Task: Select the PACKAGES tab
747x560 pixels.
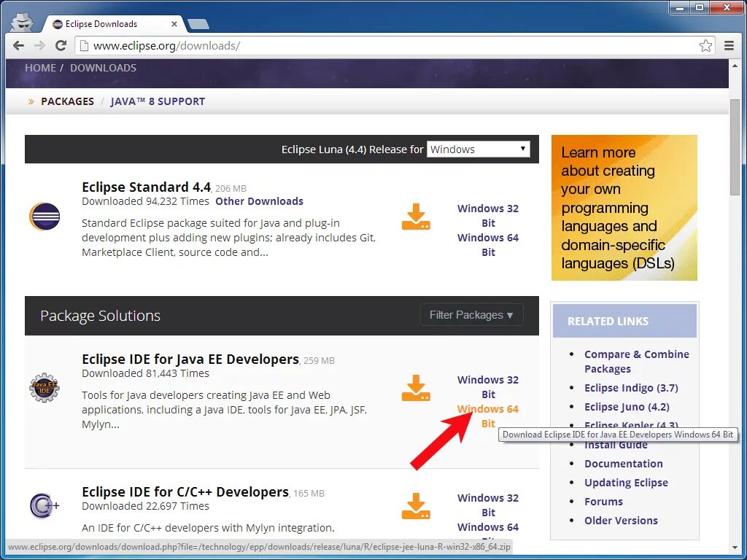Action: click(67, 101)
